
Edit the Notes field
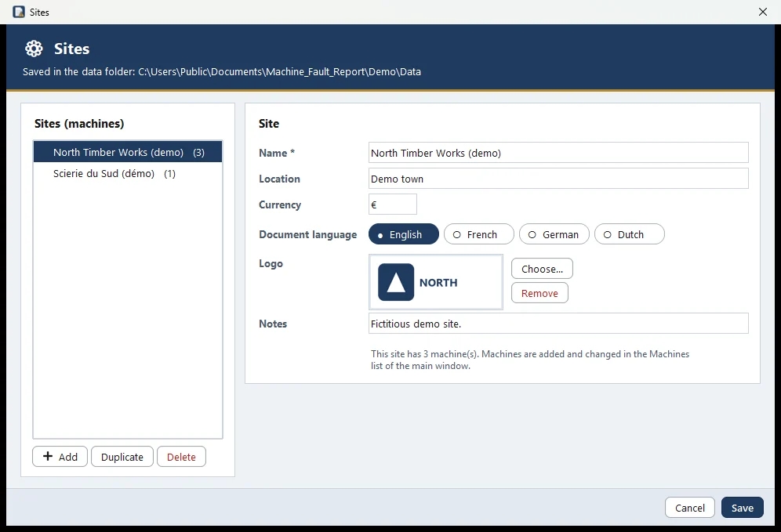point(558,324)
